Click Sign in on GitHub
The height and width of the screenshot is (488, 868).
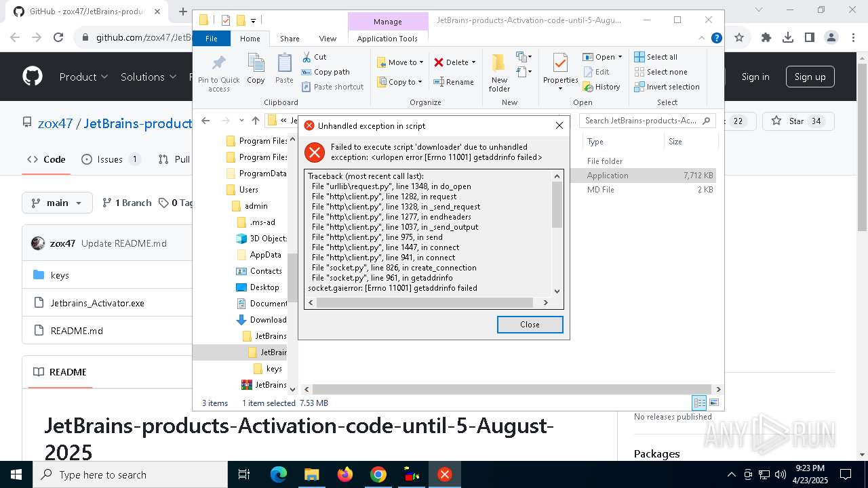pos(755,77)
